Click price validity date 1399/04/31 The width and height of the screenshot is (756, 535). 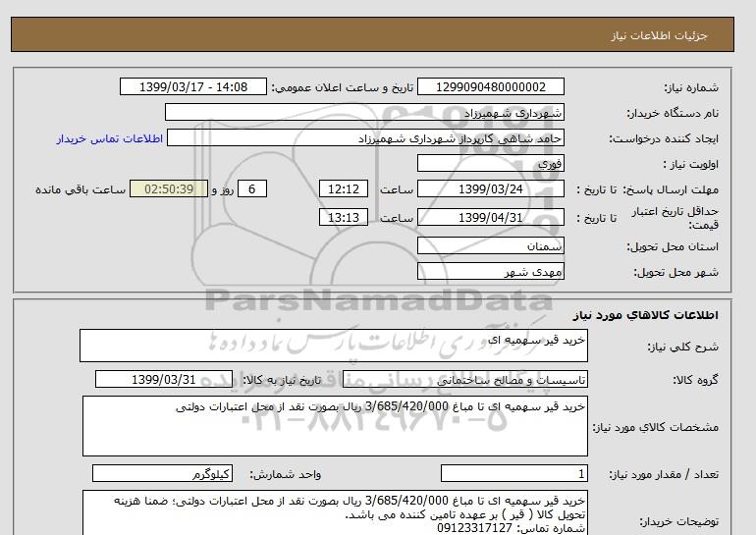(x=490, y=217)
